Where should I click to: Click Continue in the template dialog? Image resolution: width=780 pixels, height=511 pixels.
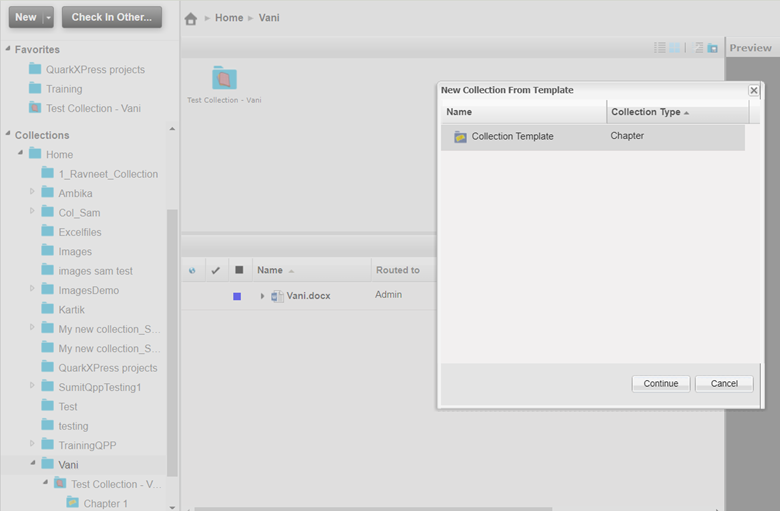[x=661, y=384]
